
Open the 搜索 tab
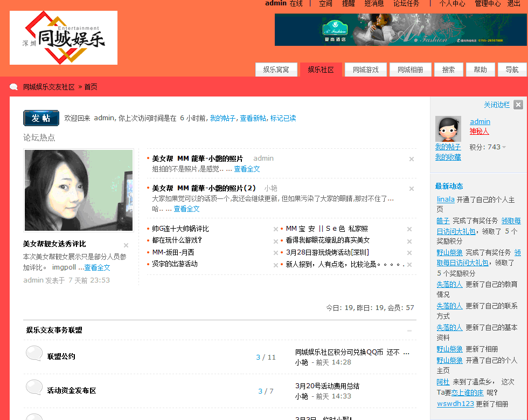tap(448, 70)
